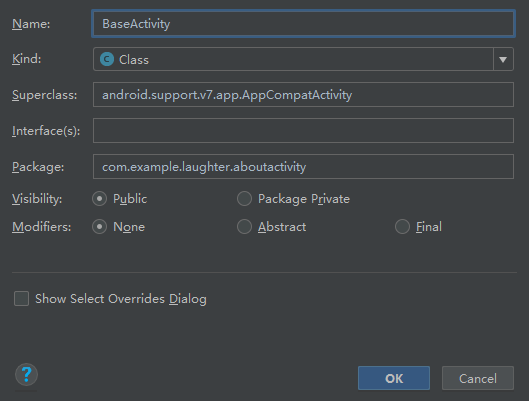This screenshot has height=401, width=529.
Task: Dismiss the dialog with Cancel
Action: pos(478,378)
